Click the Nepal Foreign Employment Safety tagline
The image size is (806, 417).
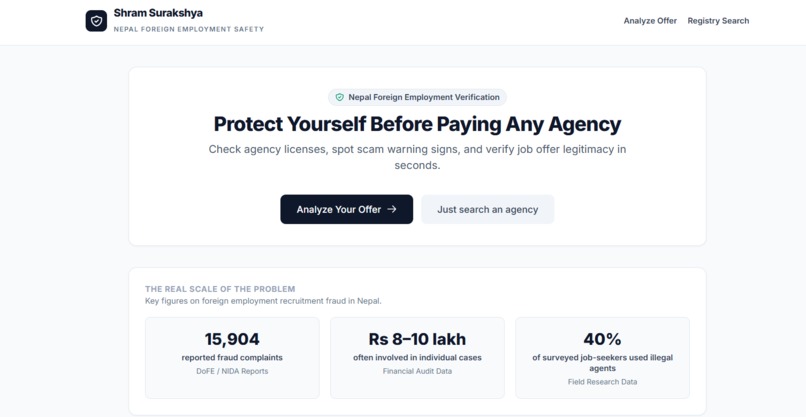(x=189, y=29)
